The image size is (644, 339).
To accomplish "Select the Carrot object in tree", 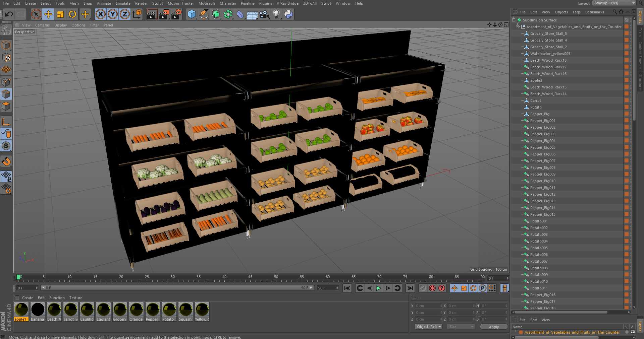I will [x=535, y=100].
